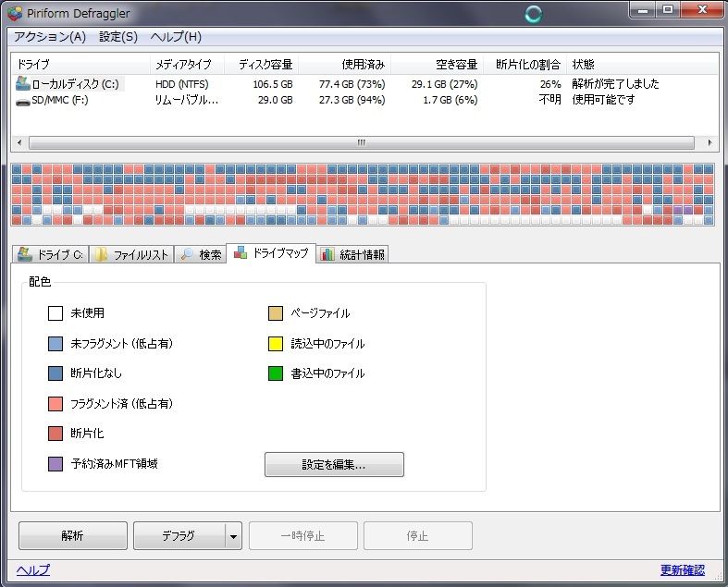
Task: Click the 解析が完了しました status text
Action: [x=615, y=84]
